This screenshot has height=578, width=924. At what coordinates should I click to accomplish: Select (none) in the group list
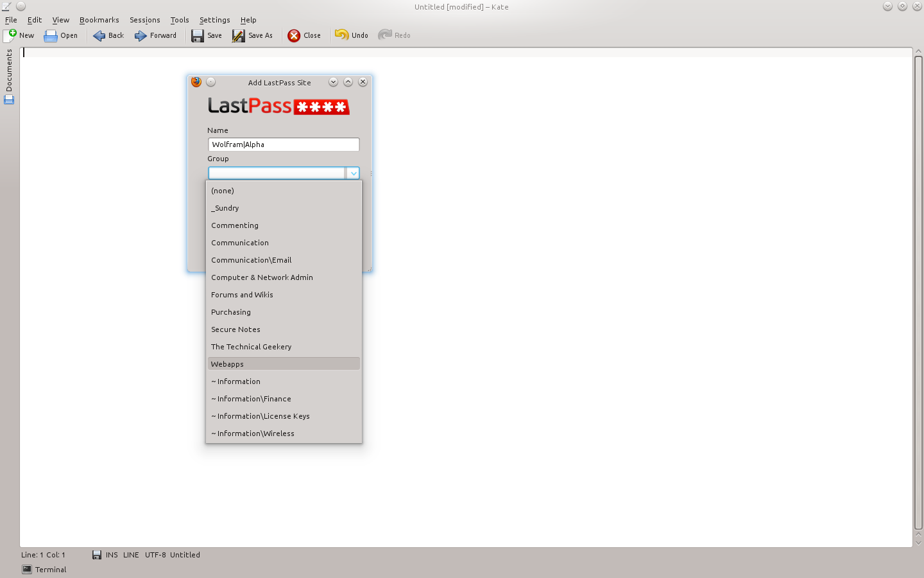point(284,191)
